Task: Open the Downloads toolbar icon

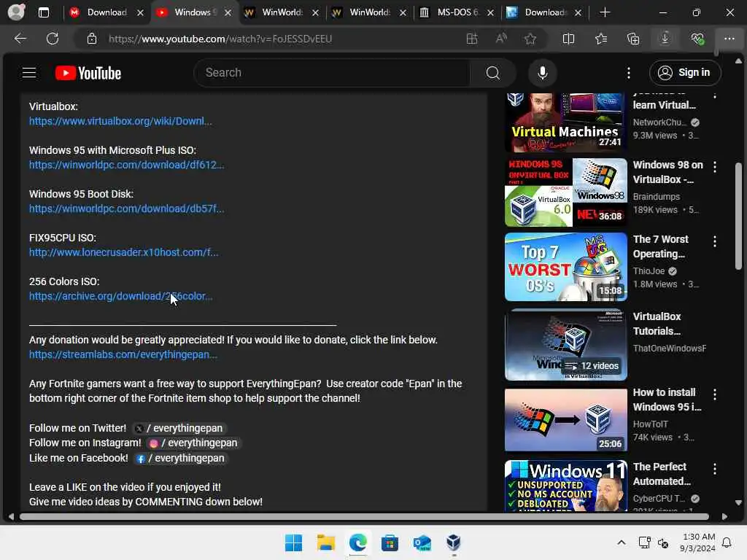Action: click(665, 39)
